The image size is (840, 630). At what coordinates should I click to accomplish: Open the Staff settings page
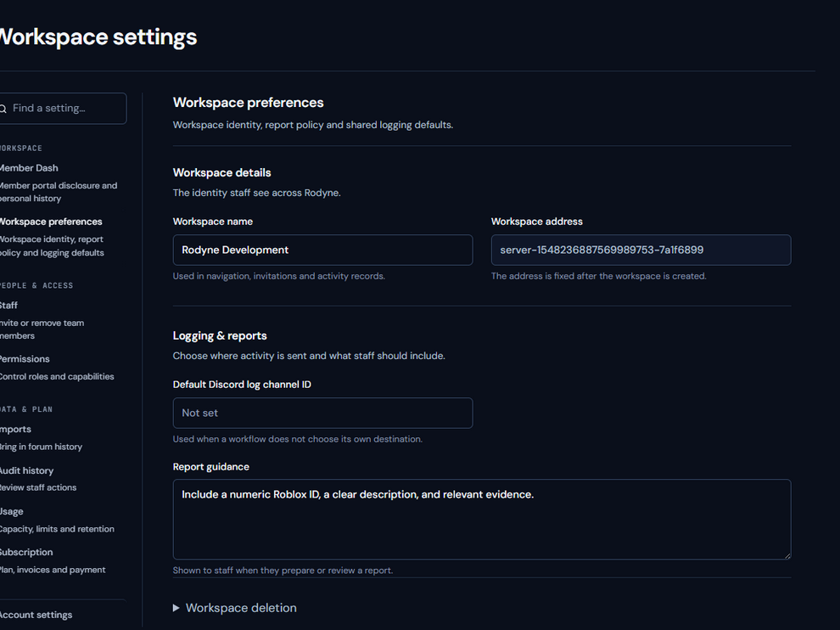[x=8, y=305]
